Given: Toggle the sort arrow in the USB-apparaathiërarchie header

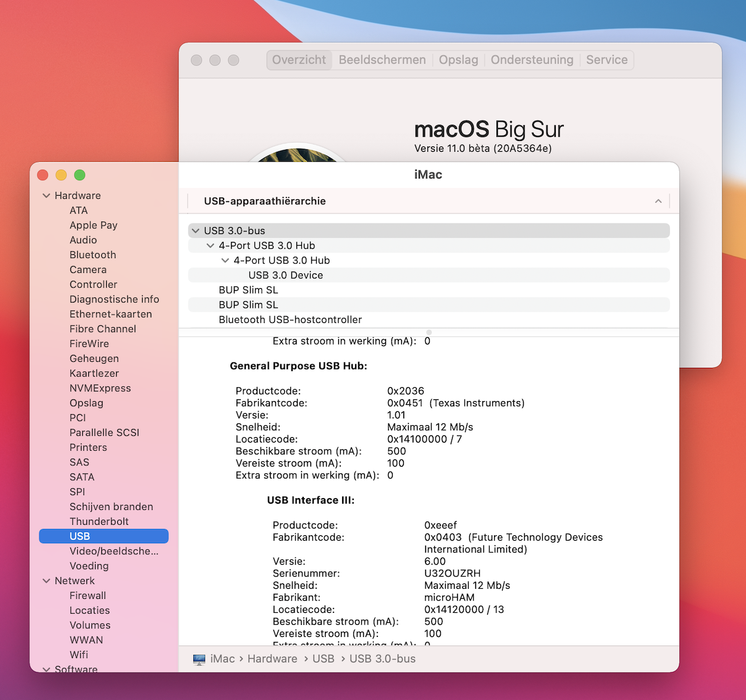Looking at the screenshot, I should pos(658,201).
